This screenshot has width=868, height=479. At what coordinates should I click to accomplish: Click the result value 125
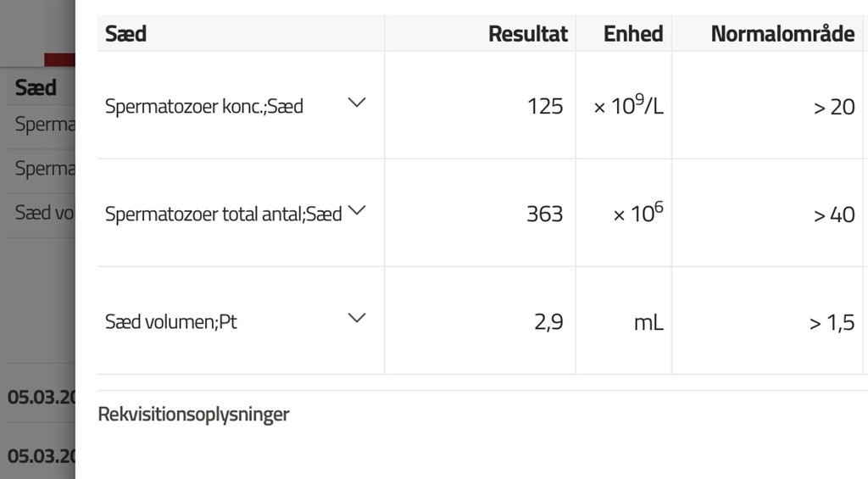click(544, 107)
